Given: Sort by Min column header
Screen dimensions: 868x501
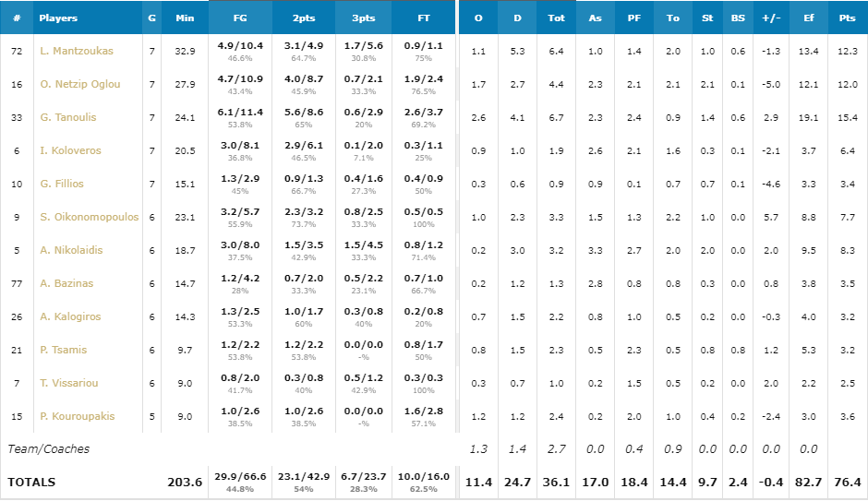Looking at the screenshot, I should (x=186, y=18).
